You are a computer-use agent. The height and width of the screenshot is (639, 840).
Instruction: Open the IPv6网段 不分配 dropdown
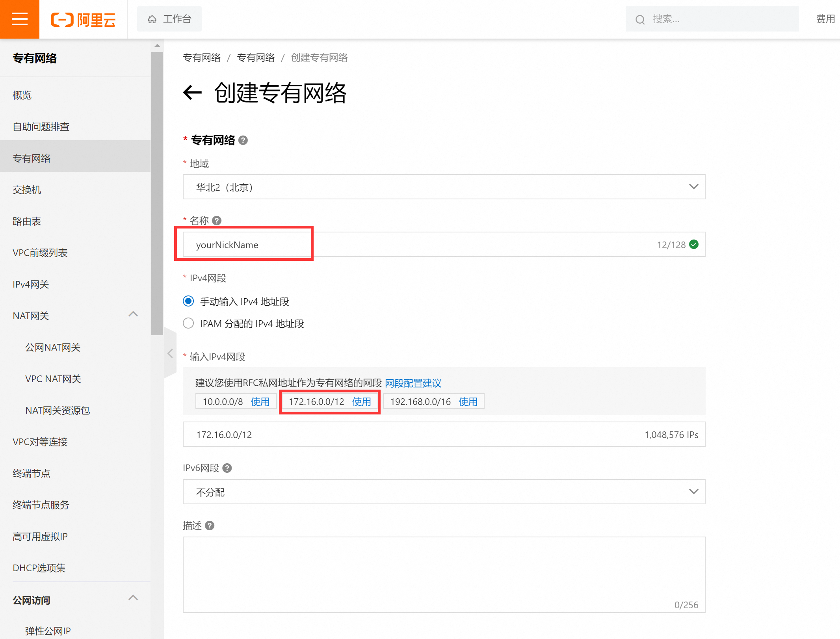(x=444, y=492)
